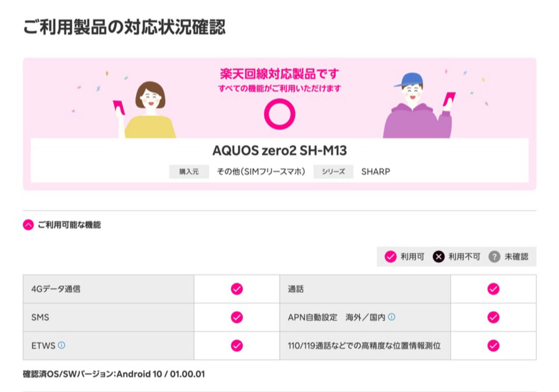Click the 利用可 legend label
559x392 pixels.
[x=413, y=256]
